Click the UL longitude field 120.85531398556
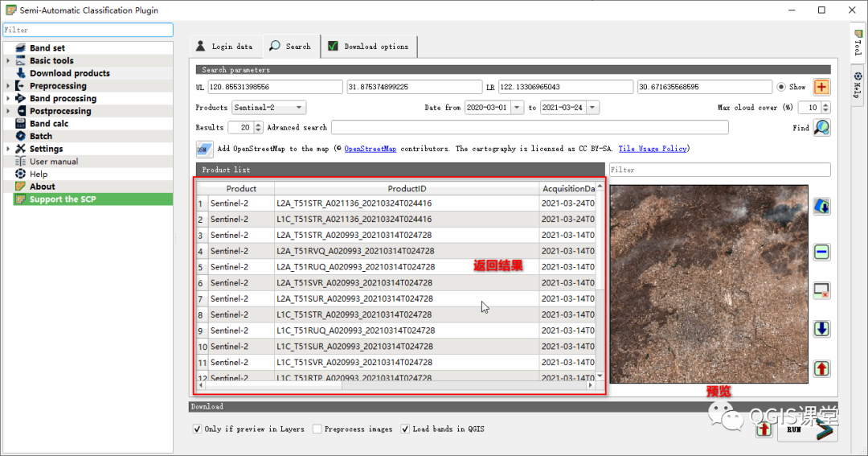This screenshot has height=456, width=868. point(275,87)
